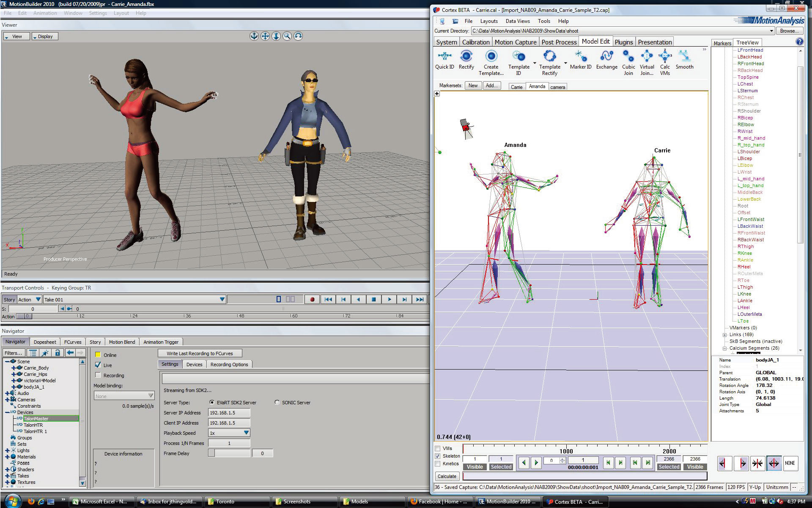Click Cortex play backward green arrow
The height and width of the screenshot is (508, 812).
tap(524, 463)
